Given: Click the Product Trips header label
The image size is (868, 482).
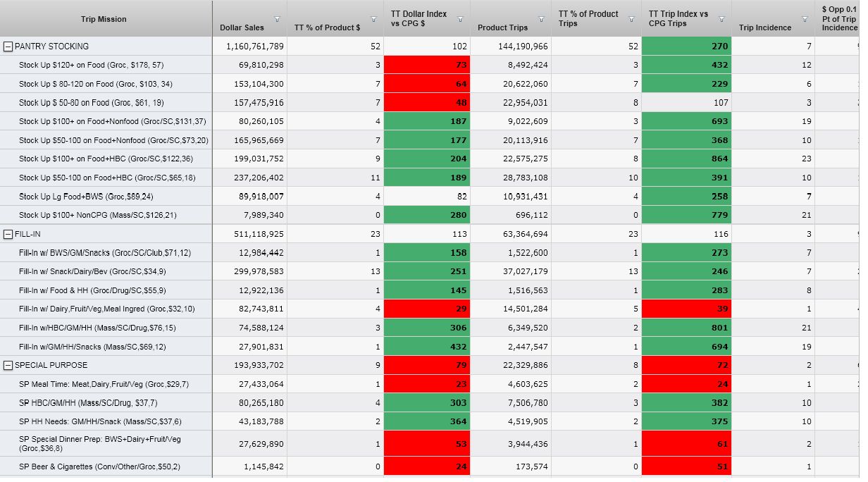Looking at the screenshot, I should pos(502,27).
